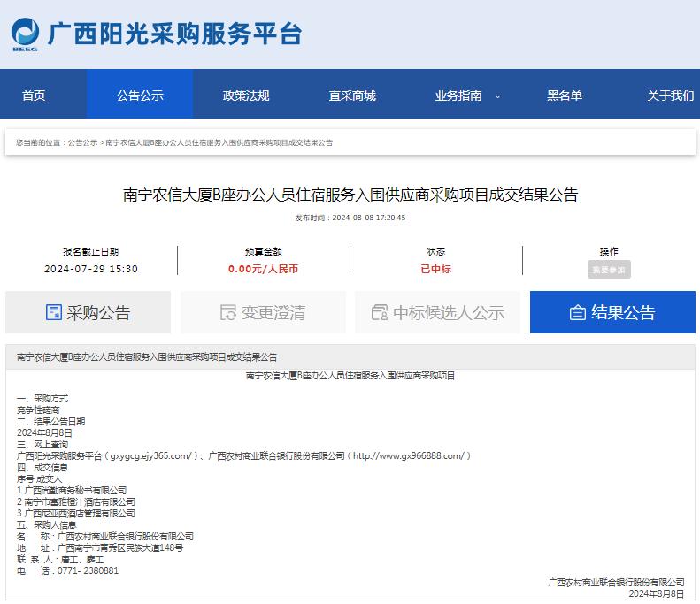Viewport: 700px width, 604px height.
Task: Click the heading 二、结果公告日期
Action: point(51,422)
